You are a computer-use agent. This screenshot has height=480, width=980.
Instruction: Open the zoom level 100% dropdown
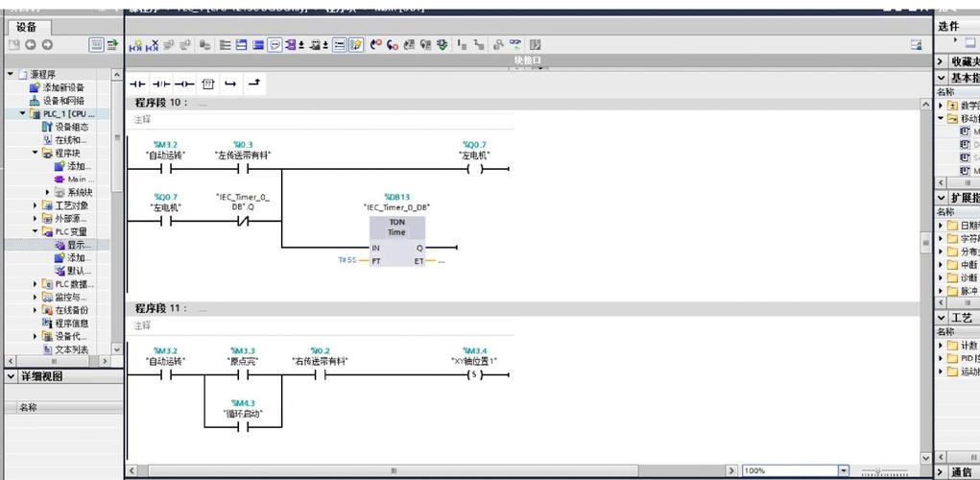844,470
